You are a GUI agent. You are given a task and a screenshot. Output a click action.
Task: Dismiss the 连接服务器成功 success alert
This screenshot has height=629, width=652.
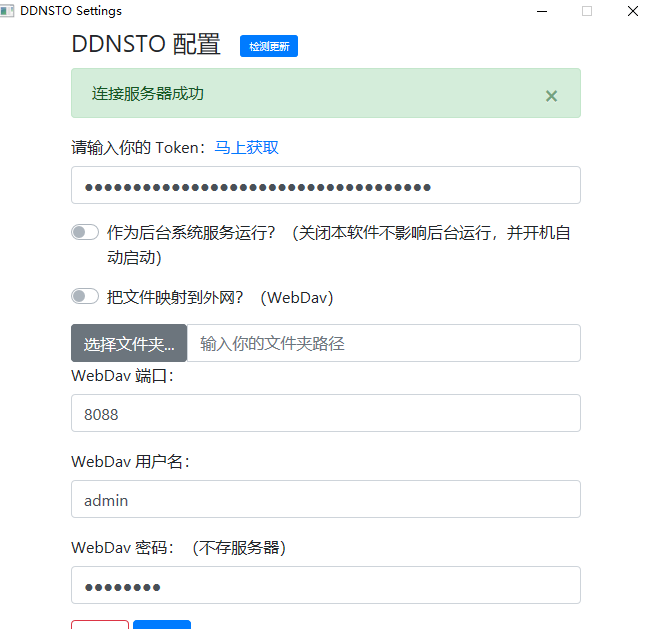pos(551,96)
